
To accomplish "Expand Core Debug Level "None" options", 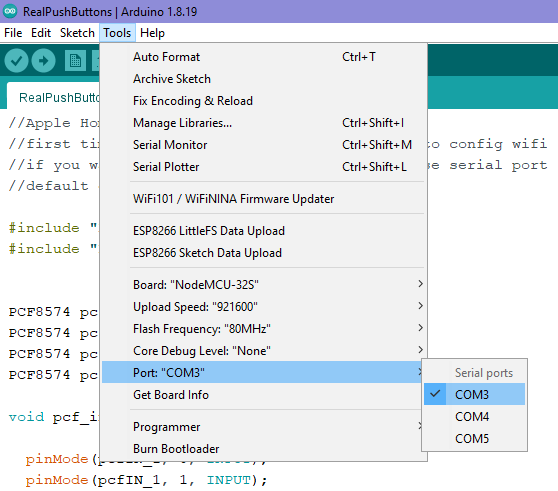I will point(262,351).
